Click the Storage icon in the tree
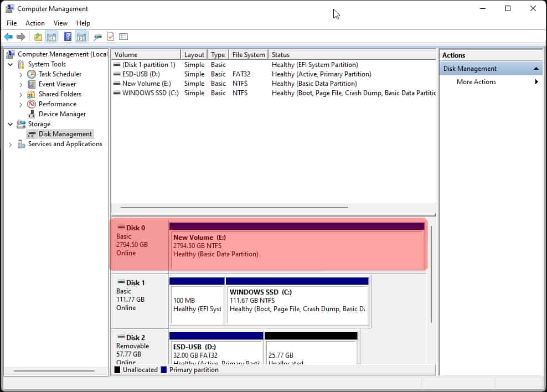 (21, 124)
